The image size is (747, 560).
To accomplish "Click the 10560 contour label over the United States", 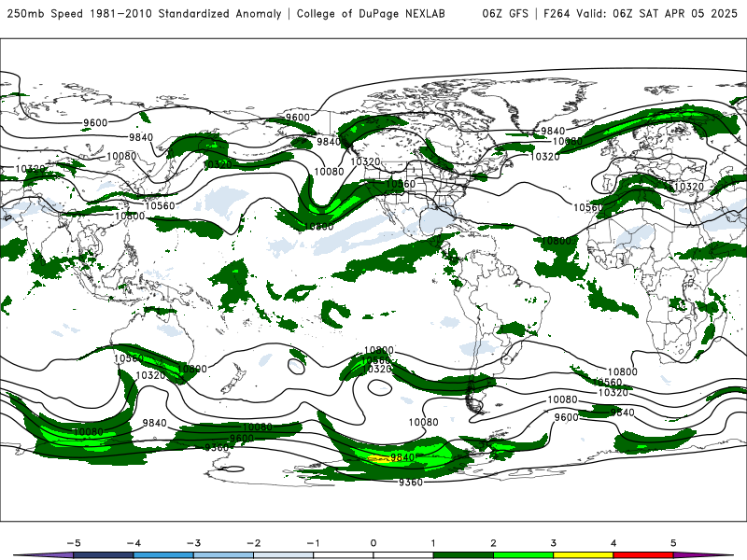I will (x=401, y=184).
